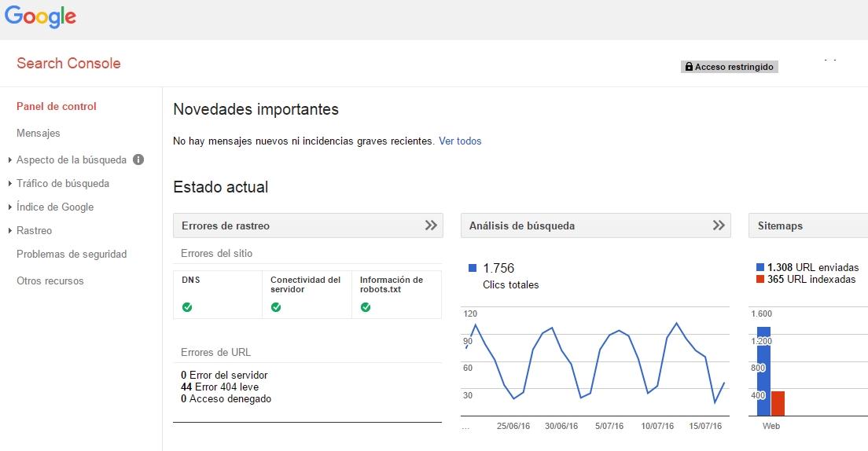Click the 15/07/16 date axis label
868x451 pixels.
pos(705,426)
